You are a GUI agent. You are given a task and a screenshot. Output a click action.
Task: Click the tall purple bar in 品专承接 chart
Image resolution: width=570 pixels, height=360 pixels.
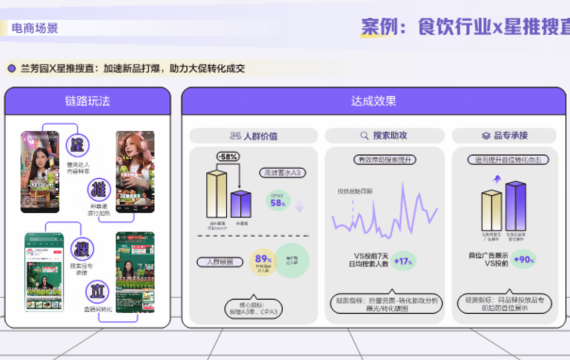click(x=516, y=206)
